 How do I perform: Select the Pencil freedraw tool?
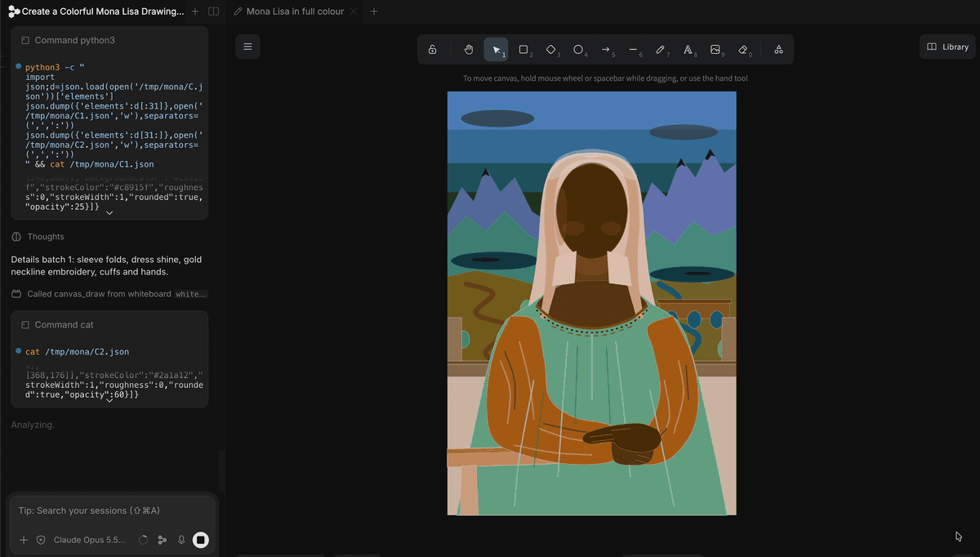coord(661,49)
